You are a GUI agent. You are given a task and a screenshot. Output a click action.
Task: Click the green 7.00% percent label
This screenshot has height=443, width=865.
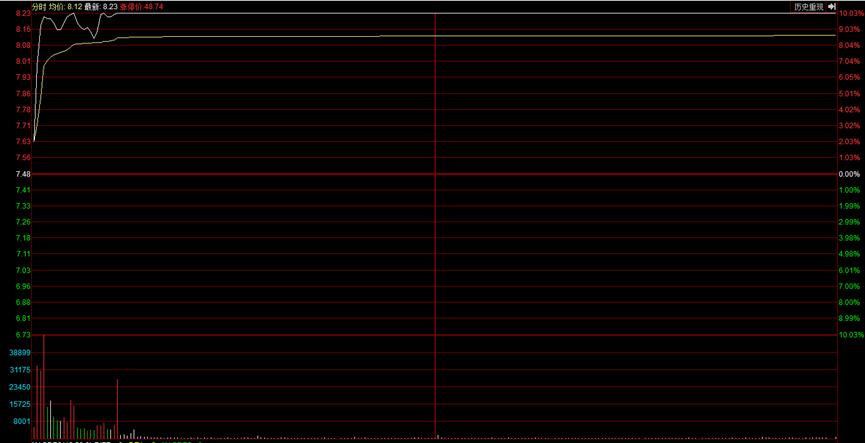click(850, 287)
